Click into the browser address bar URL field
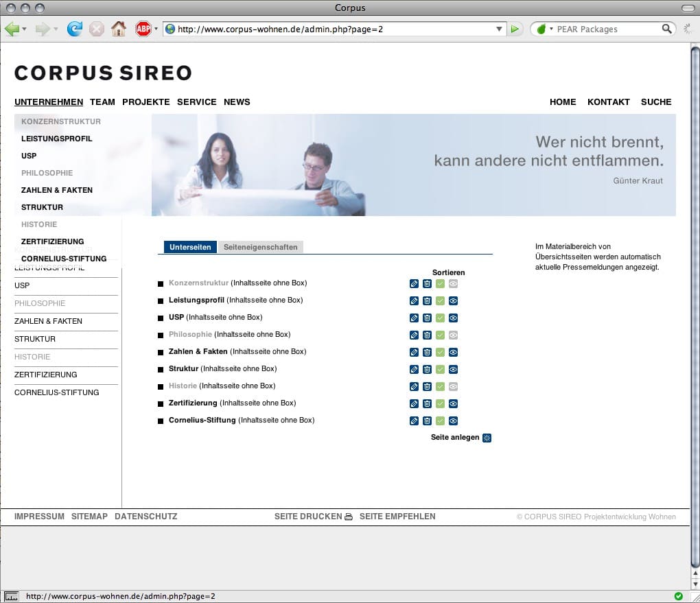 tap(335, 29)
